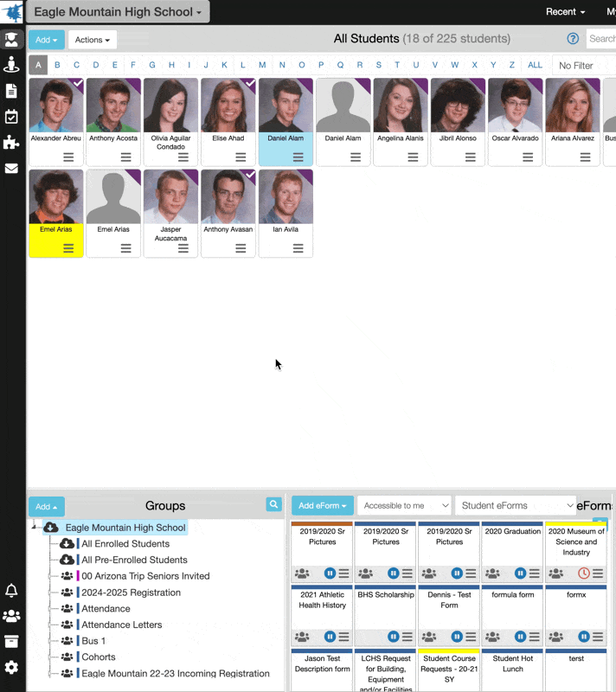
Task: Open Emel Arias yellow highlighted card photo
Action: 56,197
